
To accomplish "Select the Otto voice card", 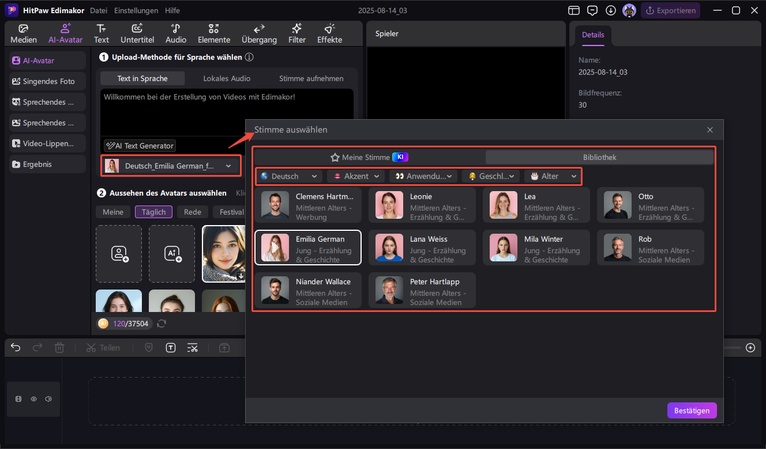I will pyautogui.click(x=651, y=205).
